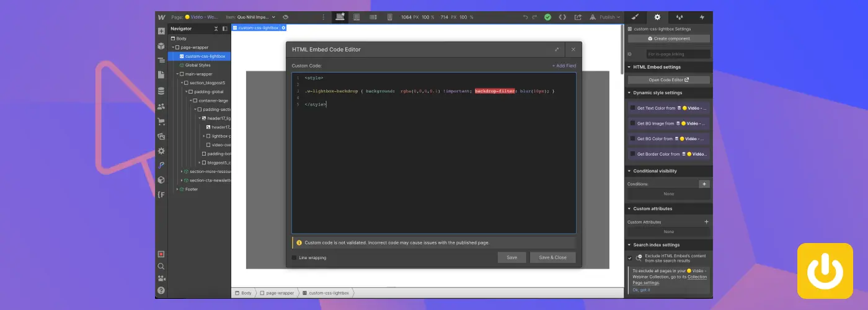Open the three-dot options in top bar
The width and height of the screenshot is (868, 310).
click(323, 17)
